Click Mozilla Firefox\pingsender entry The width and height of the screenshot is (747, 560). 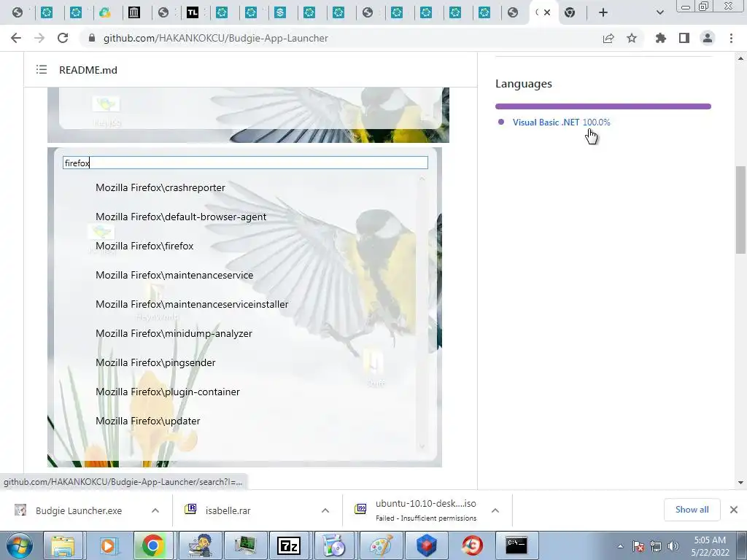(x=155, y=362)
